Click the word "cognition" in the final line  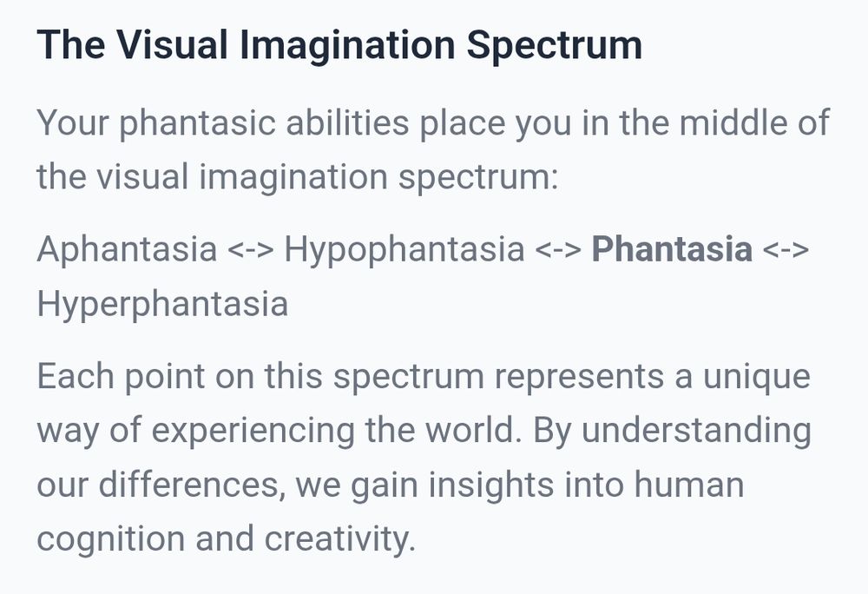click(111, 540)
